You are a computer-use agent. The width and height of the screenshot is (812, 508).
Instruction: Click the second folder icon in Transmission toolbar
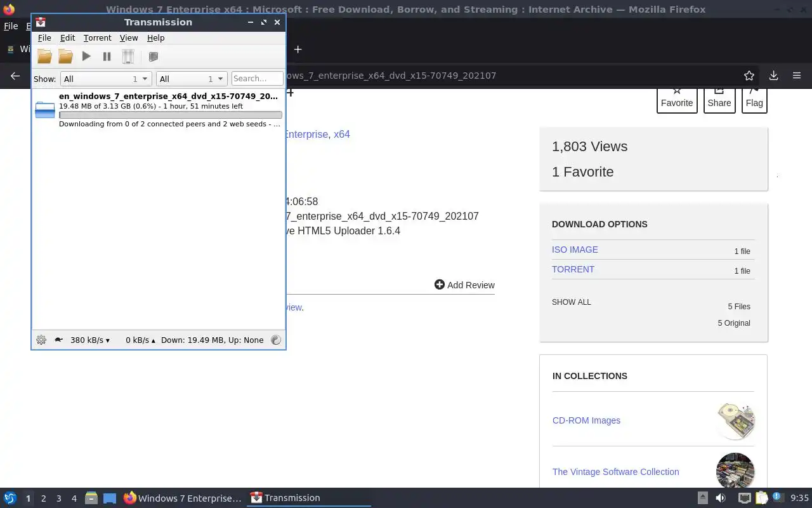click(x=65, y=57)
